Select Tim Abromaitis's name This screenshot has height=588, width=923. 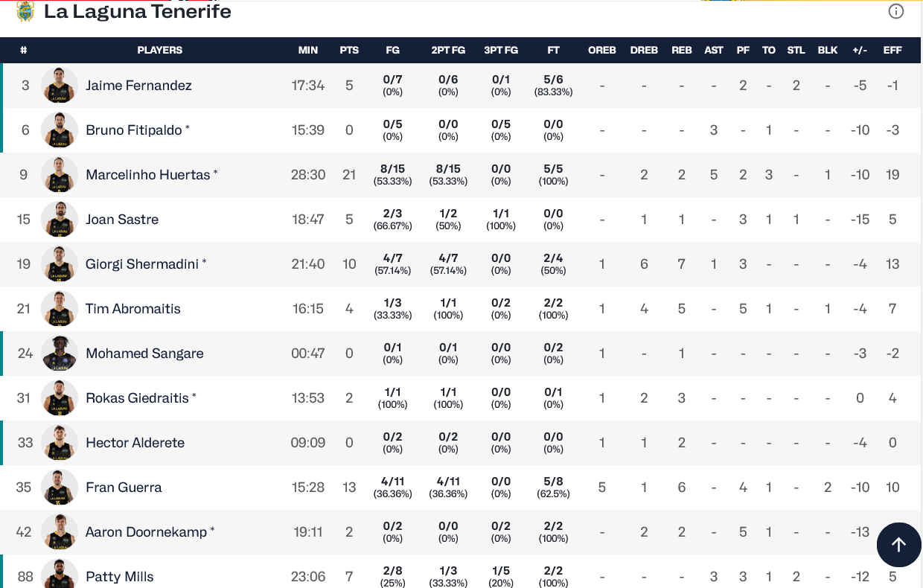(x=133, y=309)
